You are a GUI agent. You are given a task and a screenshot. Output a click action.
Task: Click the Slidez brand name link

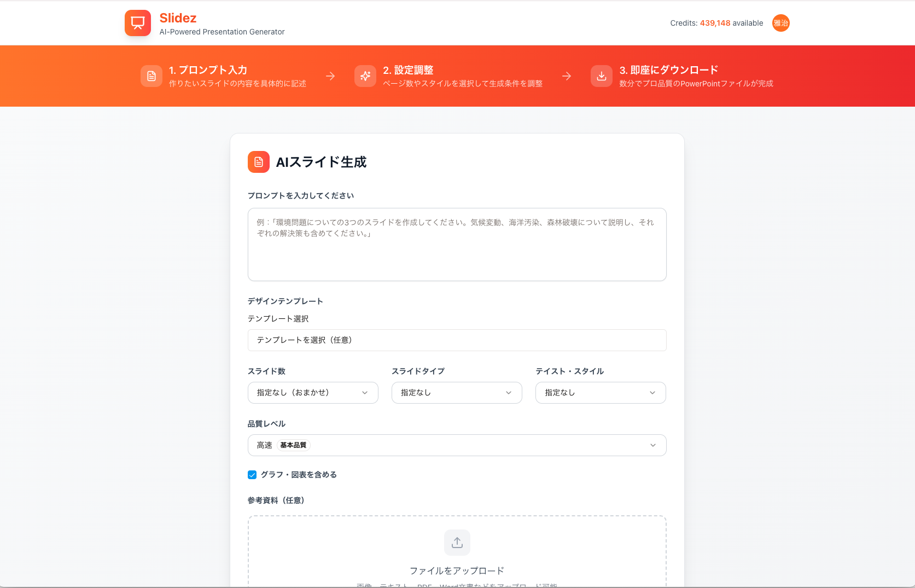tap(178, 18)
